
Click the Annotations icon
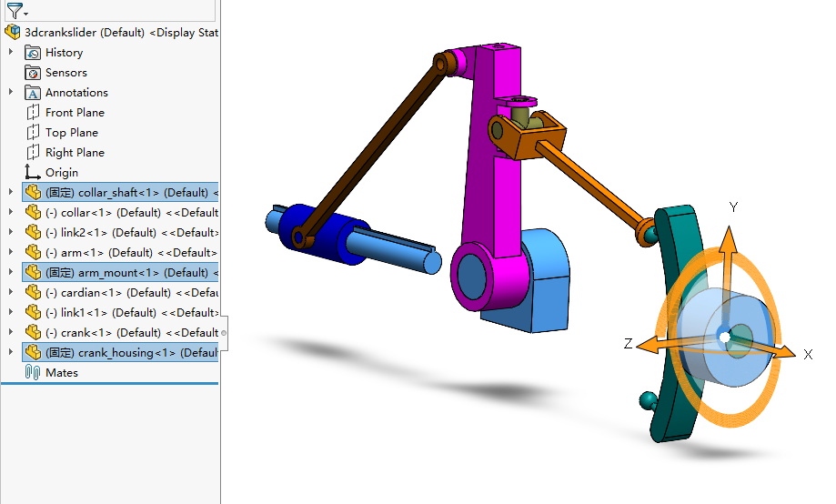click(33, 93)
